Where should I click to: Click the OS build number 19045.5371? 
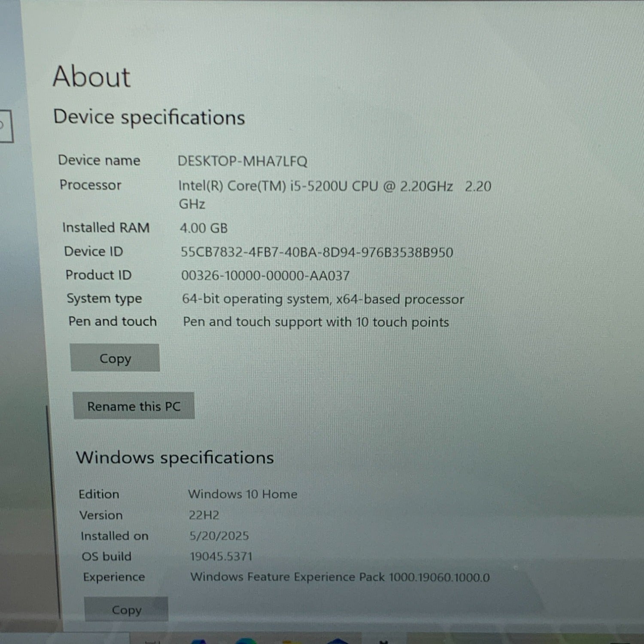[221, 556]
